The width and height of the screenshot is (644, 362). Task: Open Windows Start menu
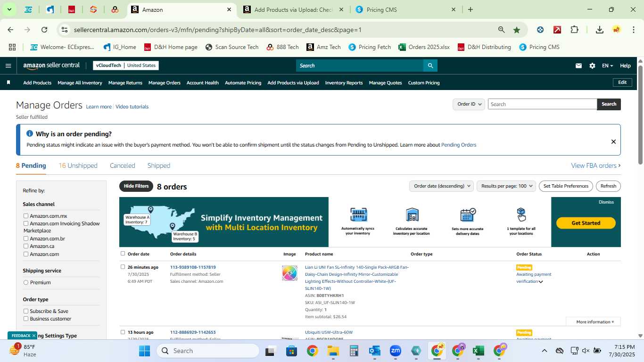[144, 351]
